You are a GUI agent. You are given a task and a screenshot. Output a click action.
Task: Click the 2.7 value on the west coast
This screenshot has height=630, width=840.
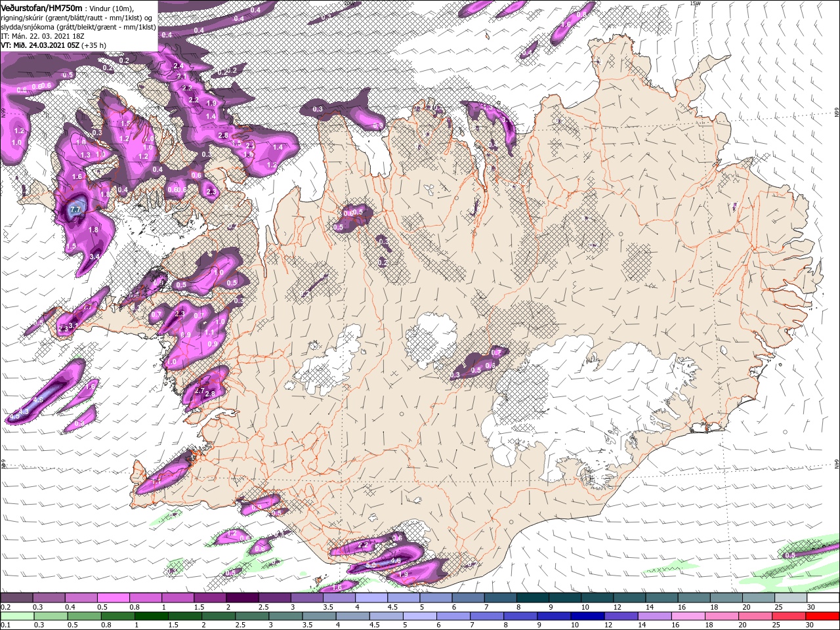pos(200,390)
